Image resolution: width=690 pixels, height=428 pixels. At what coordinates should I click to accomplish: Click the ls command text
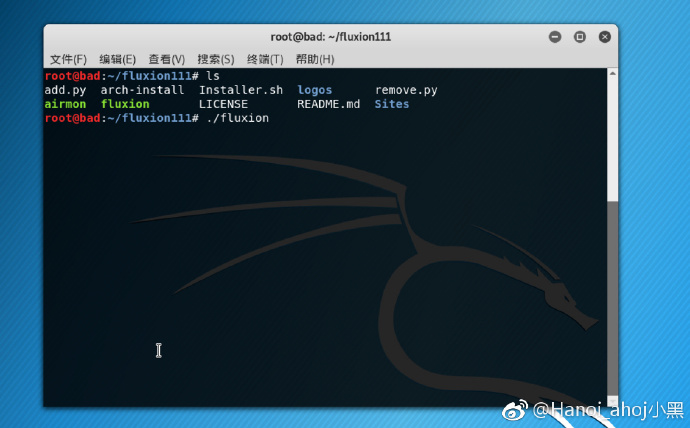point(213,76)
